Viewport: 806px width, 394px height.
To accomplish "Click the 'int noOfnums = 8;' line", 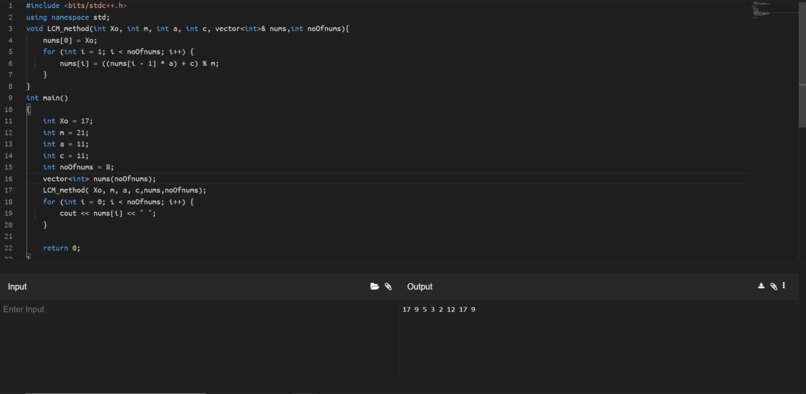I will [x=78, y=167].
